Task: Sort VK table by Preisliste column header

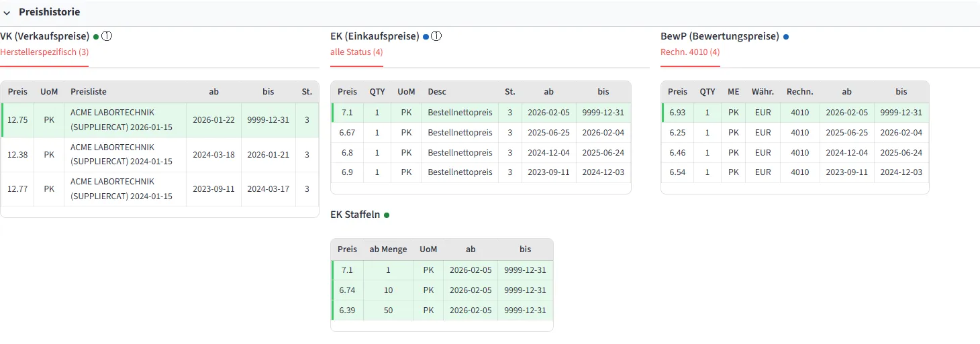Action: 89,92
